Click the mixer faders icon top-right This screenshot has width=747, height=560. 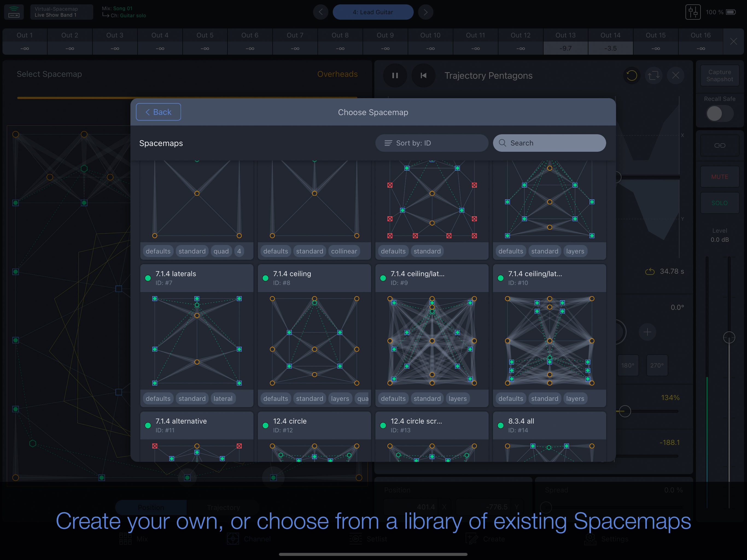click(x=693, y=12)
